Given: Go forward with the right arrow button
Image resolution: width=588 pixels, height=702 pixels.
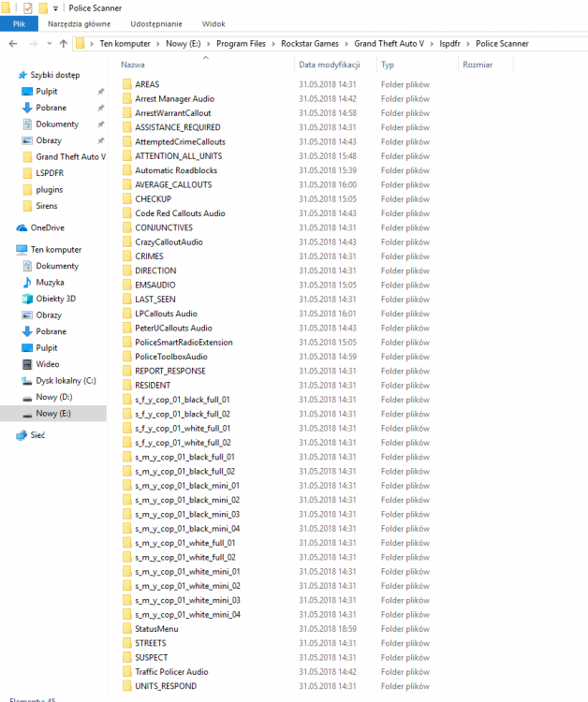Looking at the screenshot, I should click(33, 43).
